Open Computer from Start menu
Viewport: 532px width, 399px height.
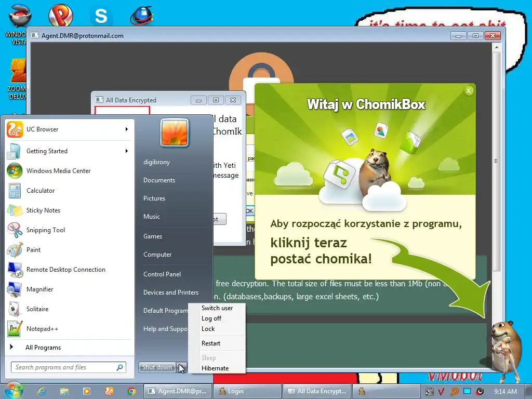tap(157, 255)
